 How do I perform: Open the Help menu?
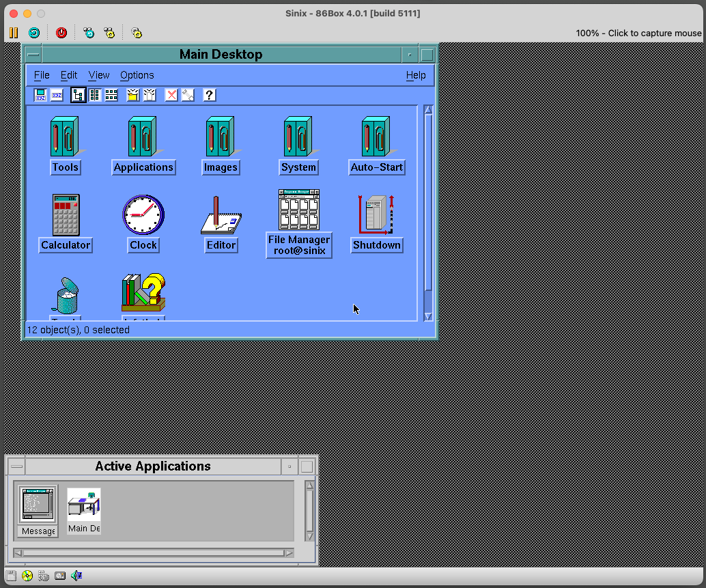coord(416,75)
